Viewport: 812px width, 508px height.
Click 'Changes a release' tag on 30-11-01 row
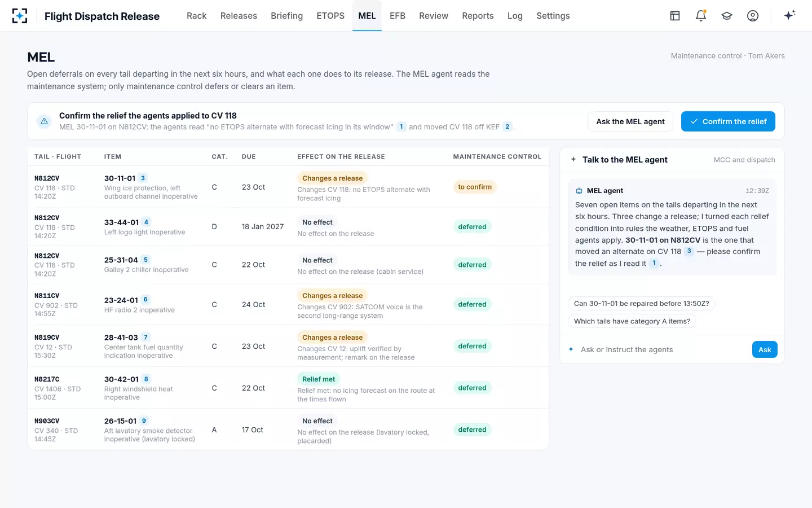click(x=333, y=178)
